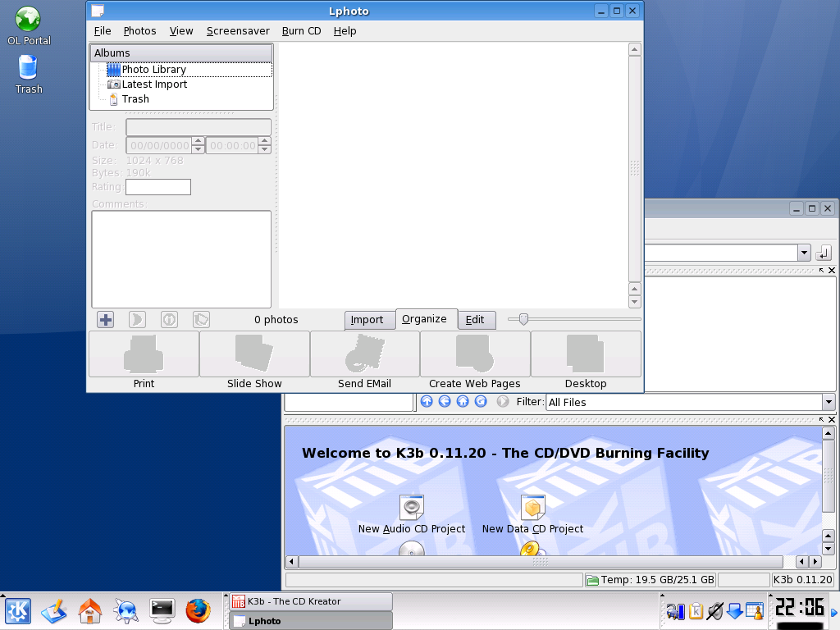Click the play slideshow icon under Comments
The width and height of the screenshot is (840, 630).
[x=137, y=320]
